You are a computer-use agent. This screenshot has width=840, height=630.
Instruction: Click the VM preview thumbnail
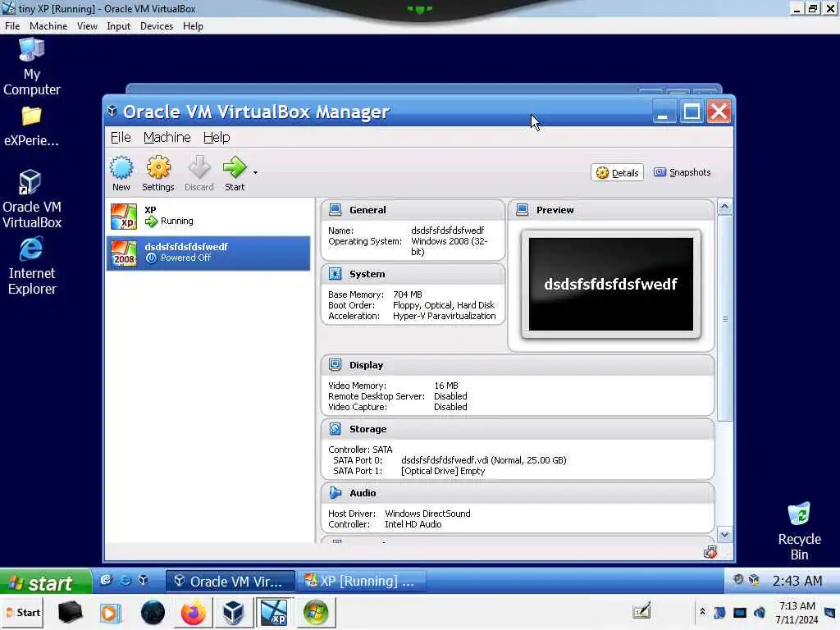[610, 285]
